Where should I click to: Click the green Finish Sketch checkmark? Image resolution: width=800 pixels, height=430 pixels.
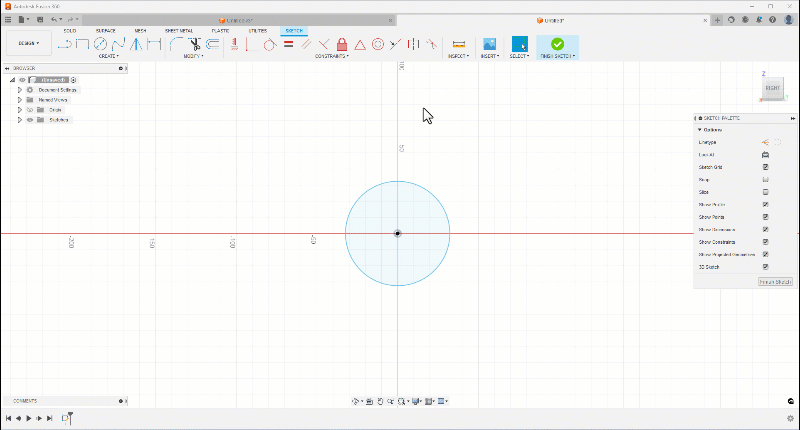557,44
